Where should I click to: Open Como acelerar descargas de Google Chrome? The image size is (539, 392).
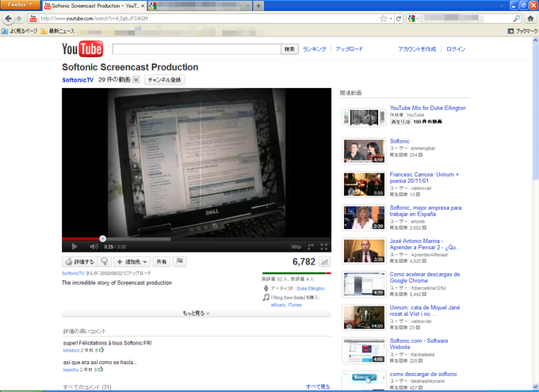point(425,278)
